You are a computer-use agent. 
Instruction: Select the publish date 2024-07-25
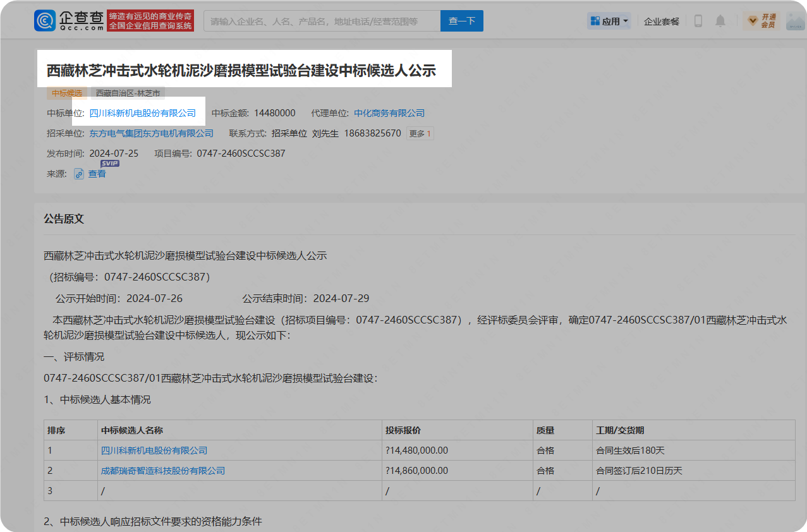click(x=114, y=154)
